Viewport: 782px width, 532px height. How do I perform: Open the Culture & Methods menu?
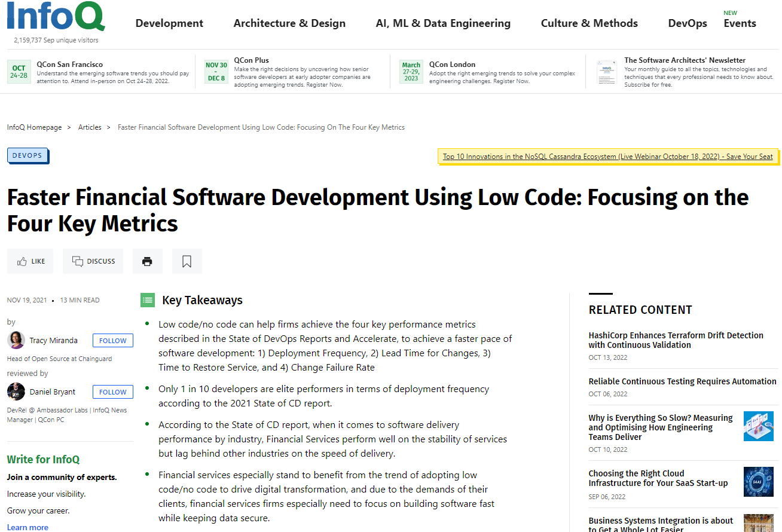pos(589,23)
